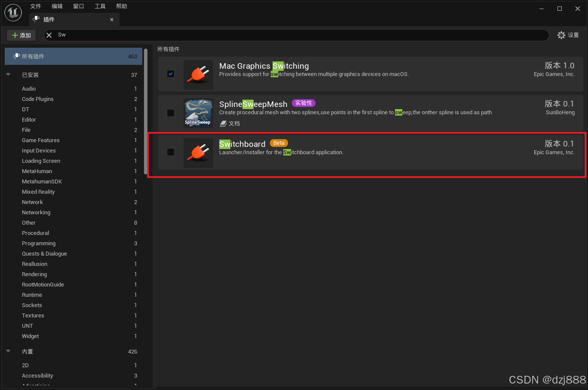Click the Switchboard plugin plug icon

(x=198, y=153)
